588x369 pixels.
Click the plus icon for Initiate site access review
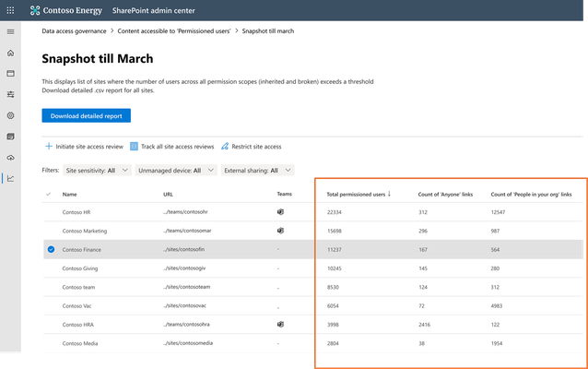[49, 147]
